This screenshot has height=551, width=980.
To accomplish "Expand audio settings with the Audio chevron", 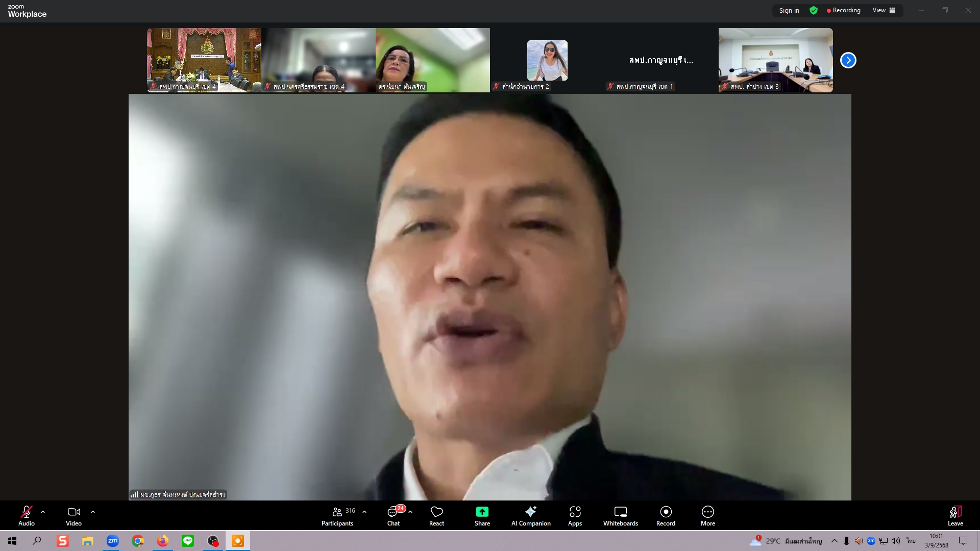I will click(42, 512).
